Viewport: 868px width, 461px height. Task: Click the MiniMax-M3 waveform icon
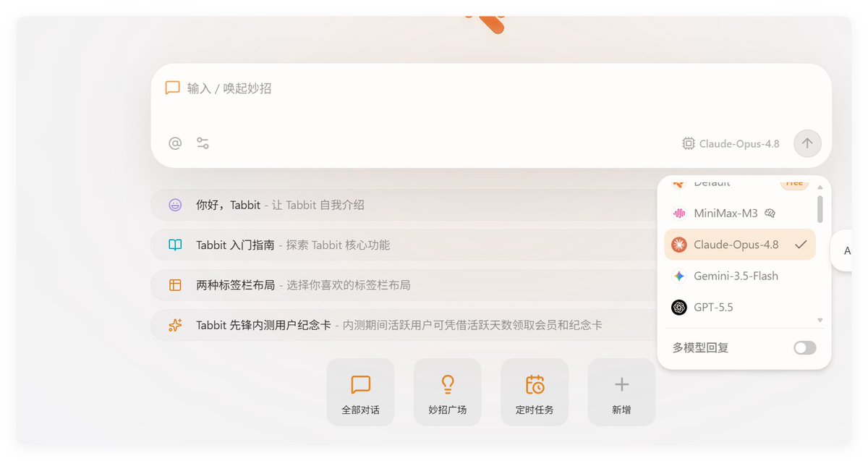click(x=678, y=213)
